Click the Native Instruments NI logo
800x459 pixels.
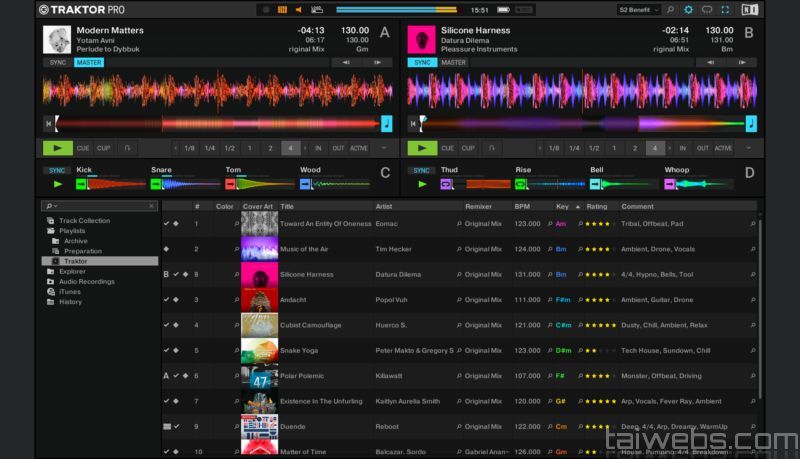pyautogui.click(x=749, y=10)
